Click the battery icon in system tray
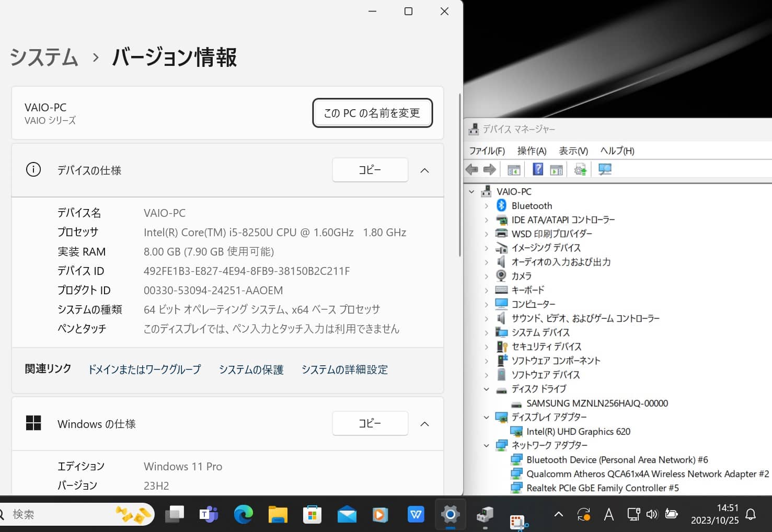 [x=671, y=515]
